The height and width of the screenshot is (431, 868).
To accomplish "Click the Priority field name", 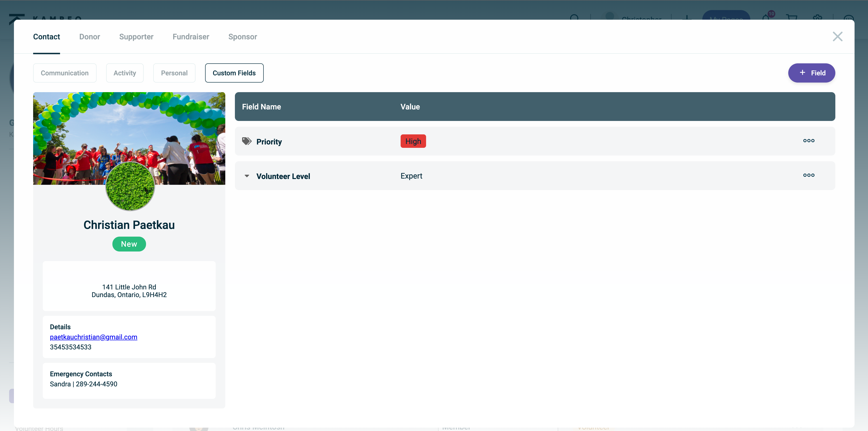I will tap(269, 141).
